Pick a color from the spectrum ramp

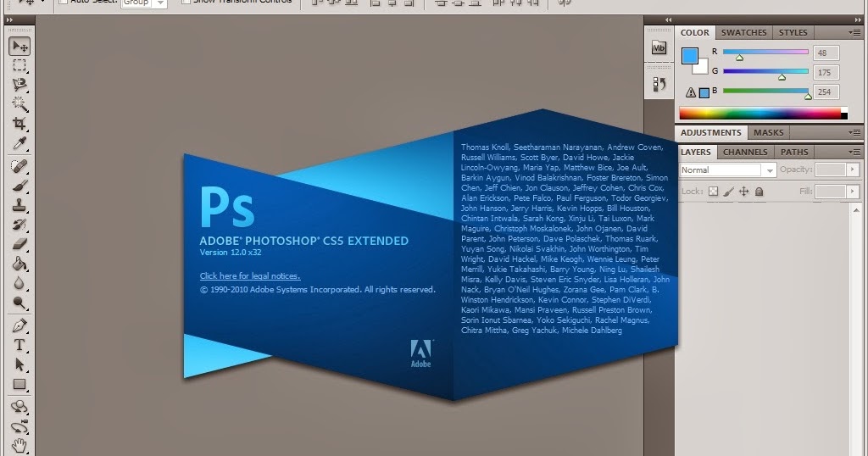point(763,114)
